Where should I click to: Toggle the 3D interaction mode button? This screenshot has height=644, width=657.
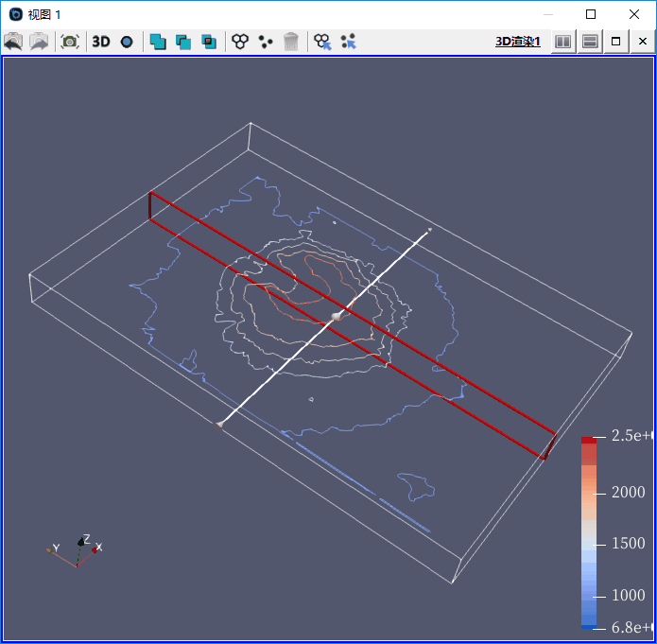pyautogui.click(x=101, y=42)
